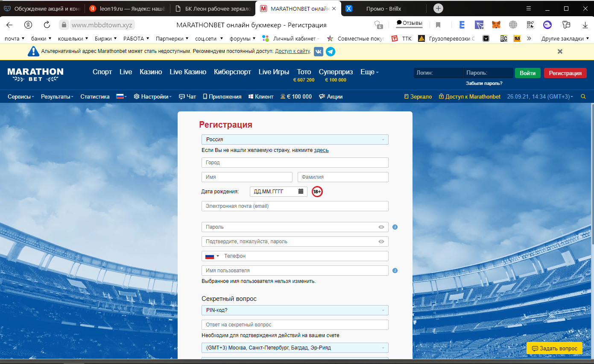Open the Статистика link
The image size is (594, 364).
click(95, 97)
